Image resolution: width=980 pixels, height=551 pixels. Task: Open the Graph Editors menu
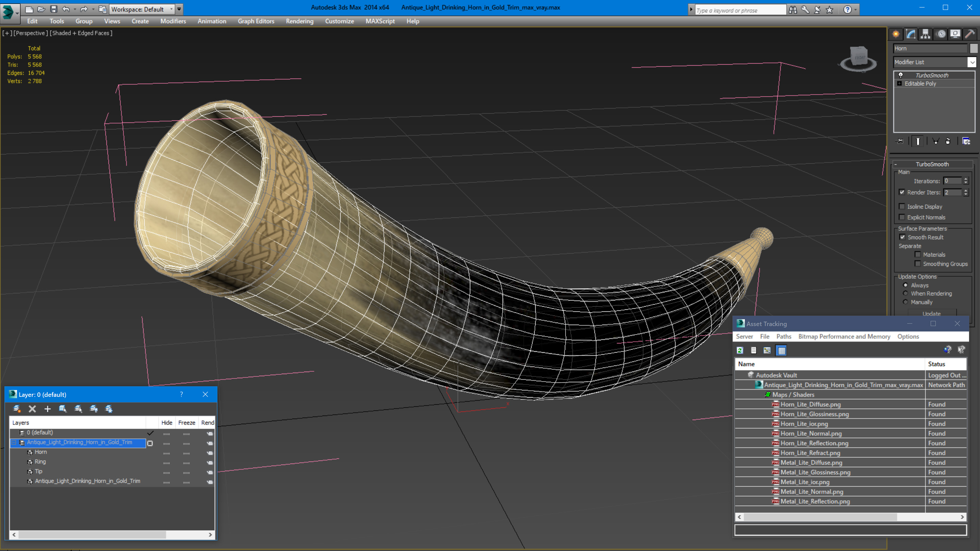click(x=256, y=21)
